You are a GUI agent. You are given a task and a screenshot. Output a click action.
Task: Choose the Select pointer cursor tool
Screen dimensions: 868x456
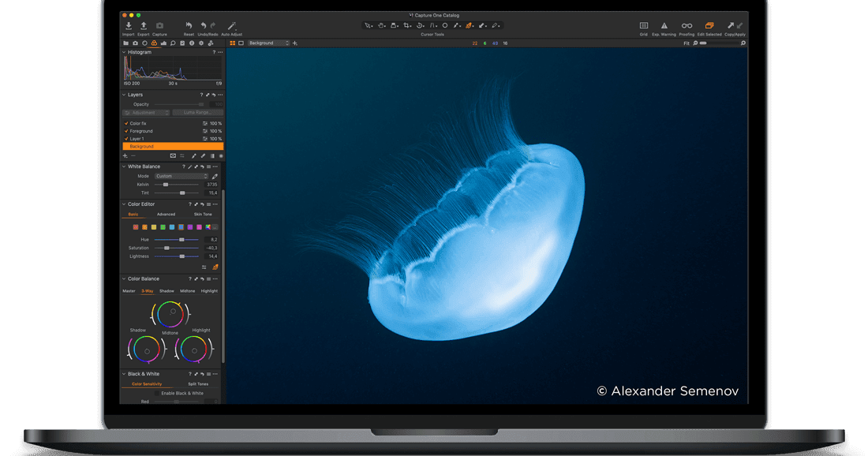[368, 25]
